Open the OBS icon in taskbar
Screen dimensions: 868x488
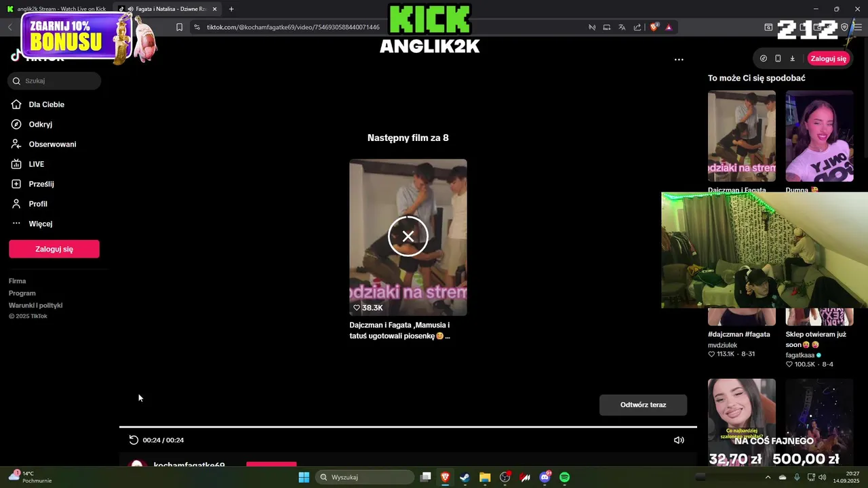[505, 477]
